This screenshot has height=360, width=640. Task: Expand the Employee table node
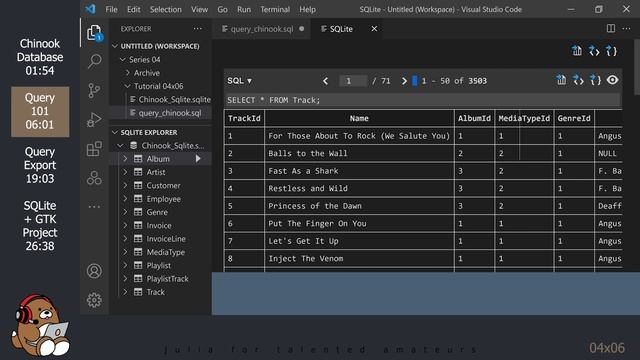125,199
